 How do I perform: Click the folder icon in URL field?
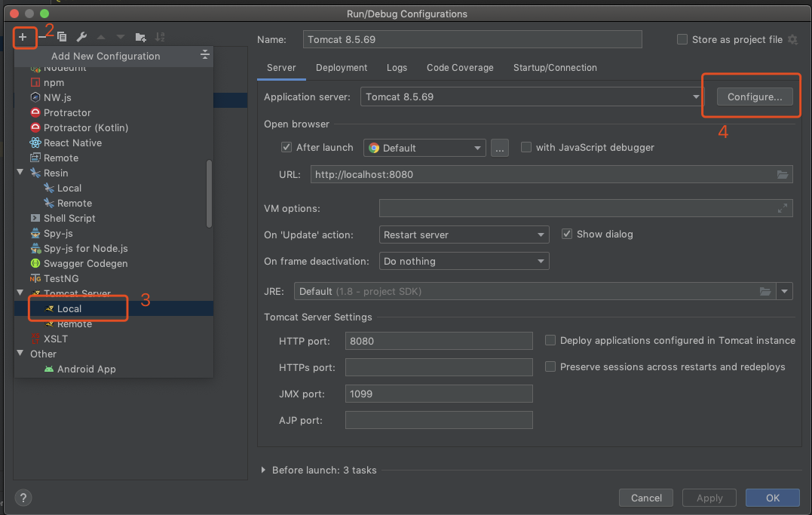coord(783,175)
